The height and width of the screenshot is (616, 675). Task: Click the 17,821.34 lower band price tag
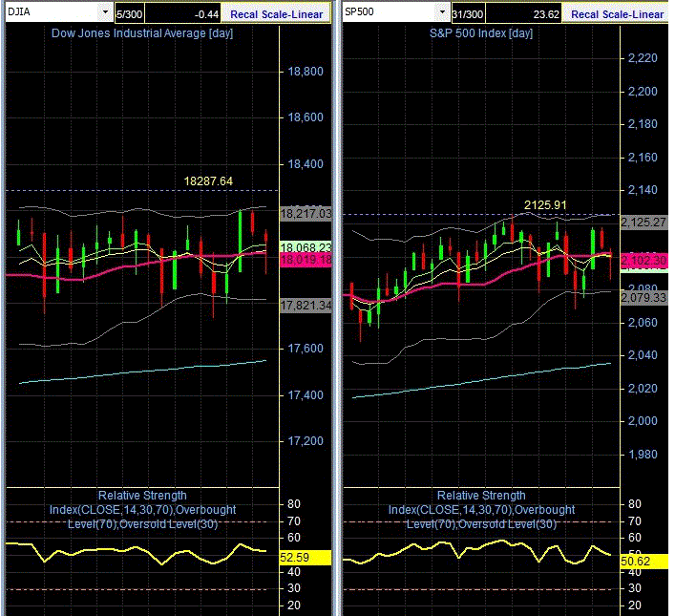[306, 306]
